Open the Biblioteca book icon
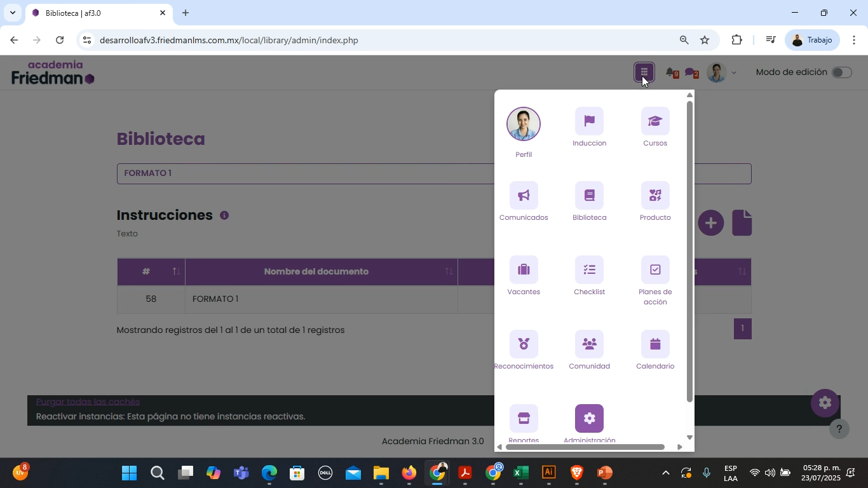The height and width of the screenshot is (488, 868). click(x=589, y=195)
